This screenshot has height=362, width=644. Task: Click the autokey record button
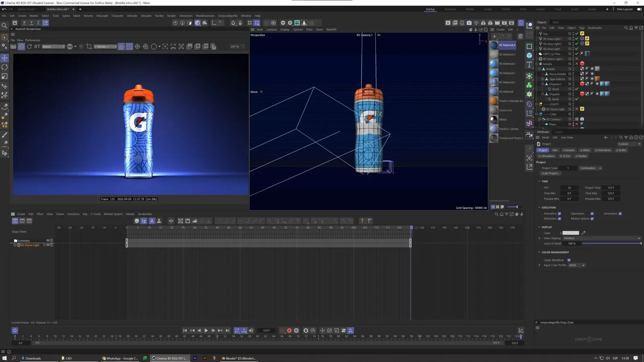[x=289, y=331]
